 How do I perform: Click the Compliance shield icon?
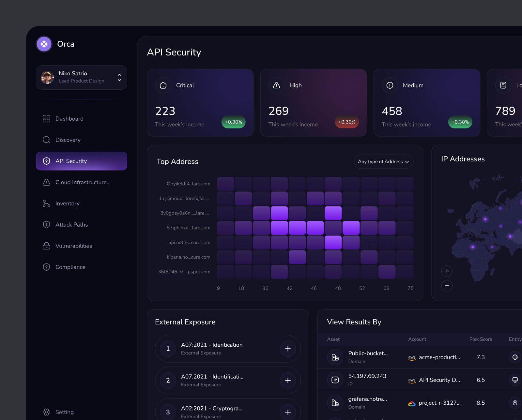pyautogui.click(x=46, y=267)
